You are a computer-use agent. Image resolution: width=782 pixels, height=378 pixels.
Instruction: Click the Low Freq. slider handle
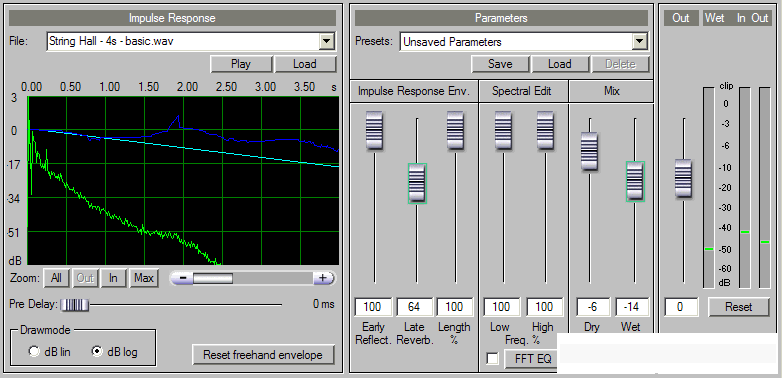pos(503,131)
